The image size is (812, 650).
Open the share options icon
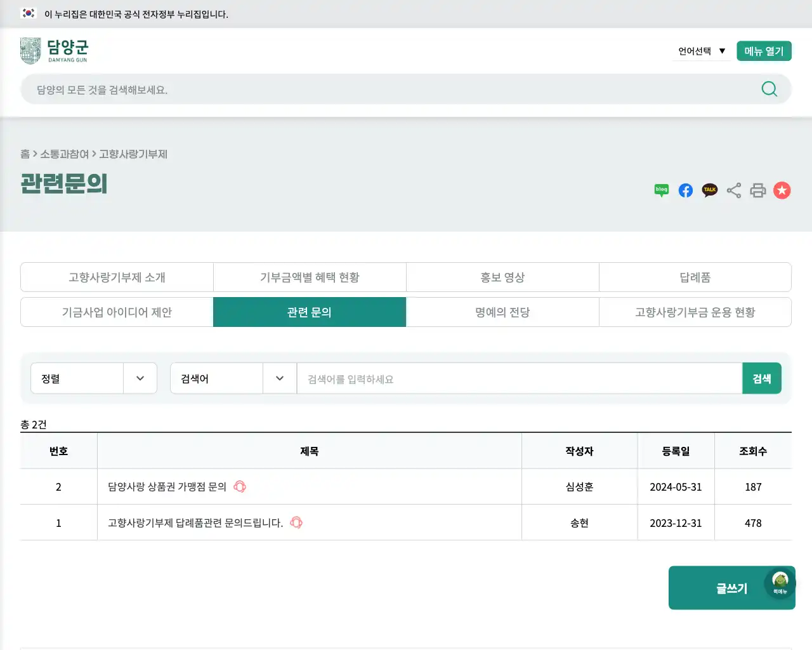[733, 190]
